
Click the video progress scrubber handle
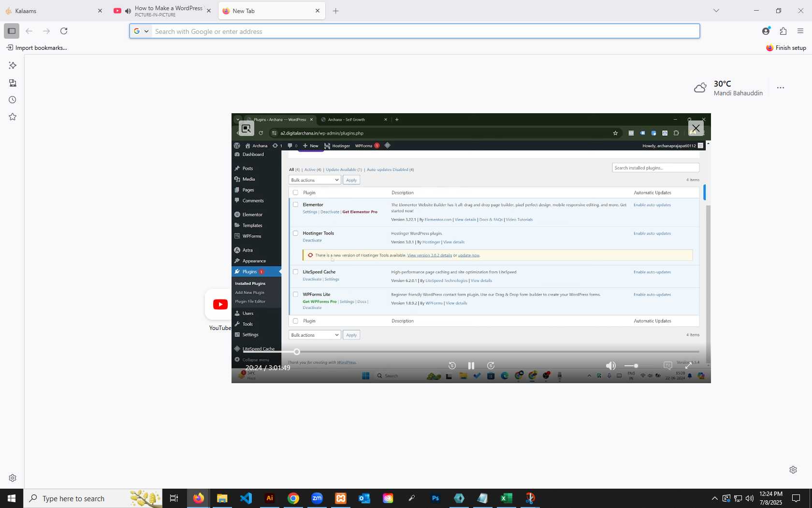click(x=297, y=352)
